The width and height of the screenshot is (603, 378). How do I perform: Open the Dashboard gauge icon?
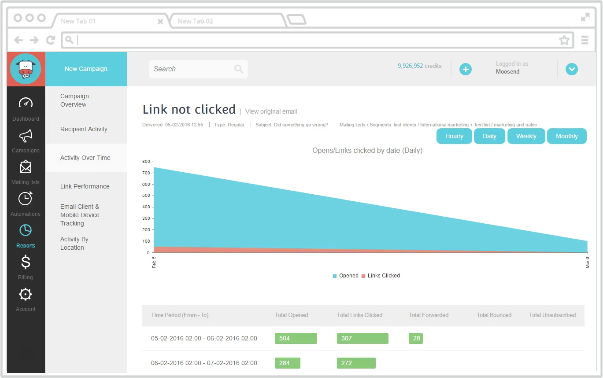26,103
